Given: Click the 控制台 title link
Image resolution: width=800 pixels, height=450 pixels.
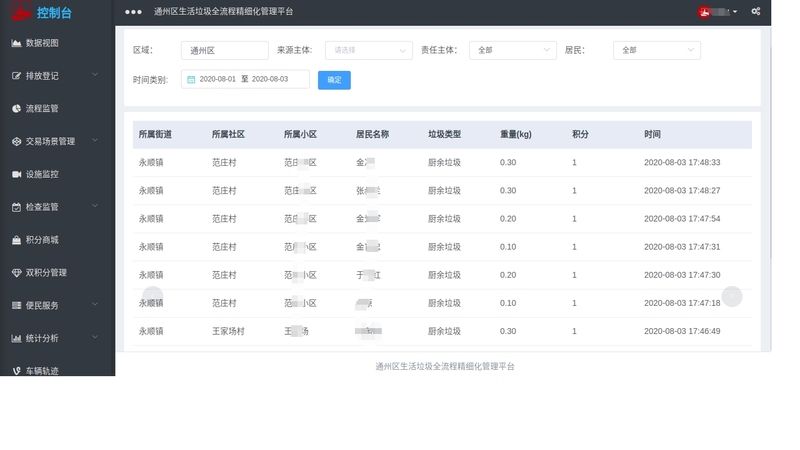Looking at the screenshot, I should [54, 13].
